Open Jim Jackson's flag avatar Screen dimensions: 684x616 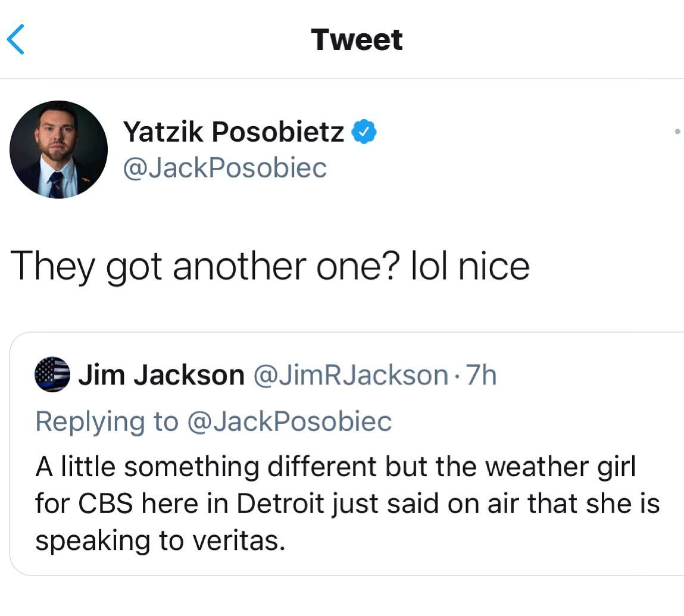[x=52, y=374]
